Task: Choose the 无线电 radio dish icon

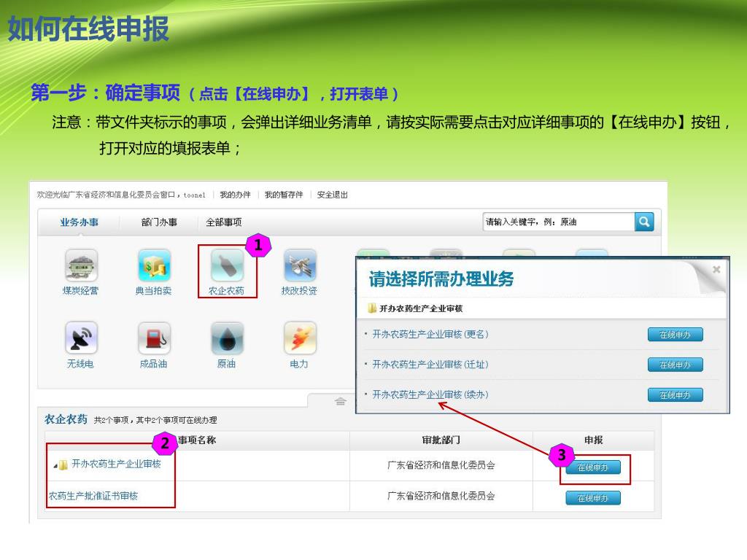Action: point(81,338)
